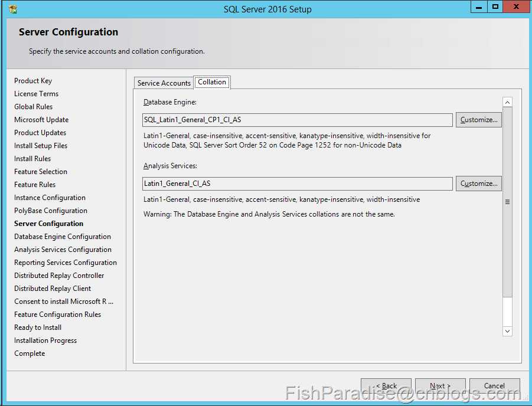Select License Terms step
532x406 pixels.
(36, 94)
